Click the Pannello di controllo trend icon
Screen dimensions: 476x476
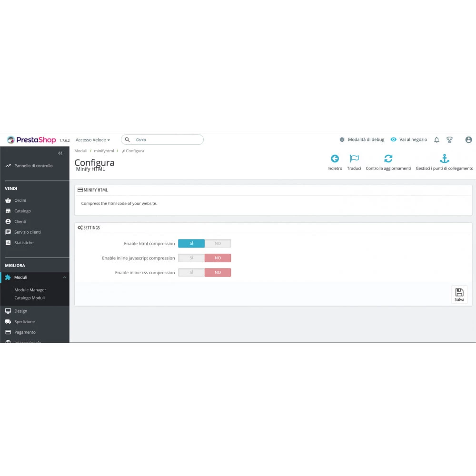click(x=8, y=166)
